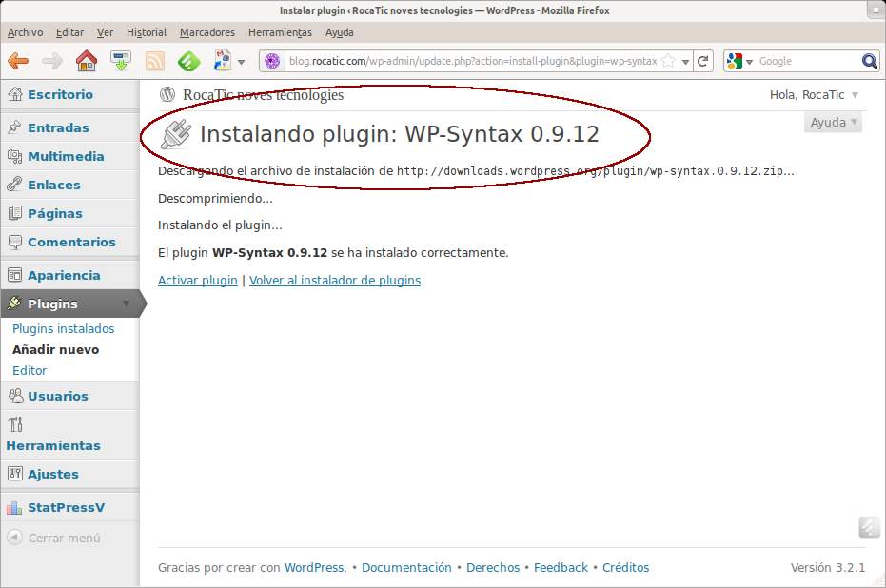Bookmark this page with the star icon
The image size is (886, 588).
[x=668, y=61]
